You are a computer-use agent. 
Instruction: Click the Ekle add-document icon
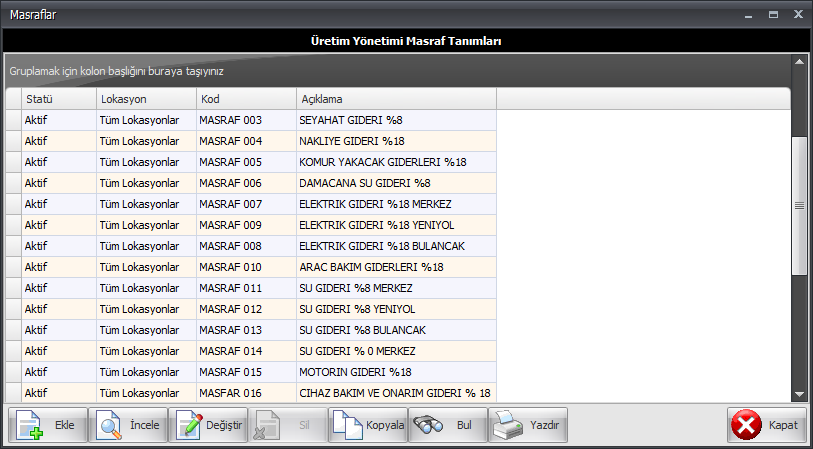pos(30,425)
